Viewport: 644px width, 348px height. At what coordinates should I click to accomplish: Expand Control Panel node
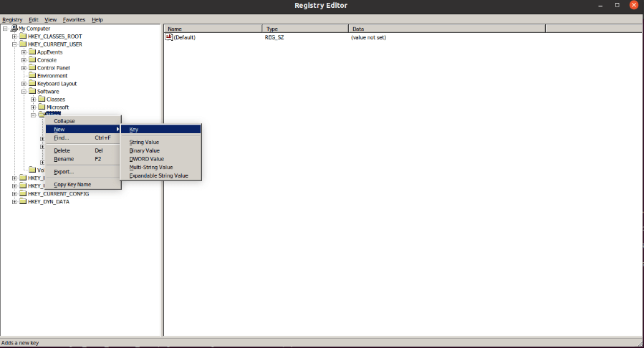(24, 68)
